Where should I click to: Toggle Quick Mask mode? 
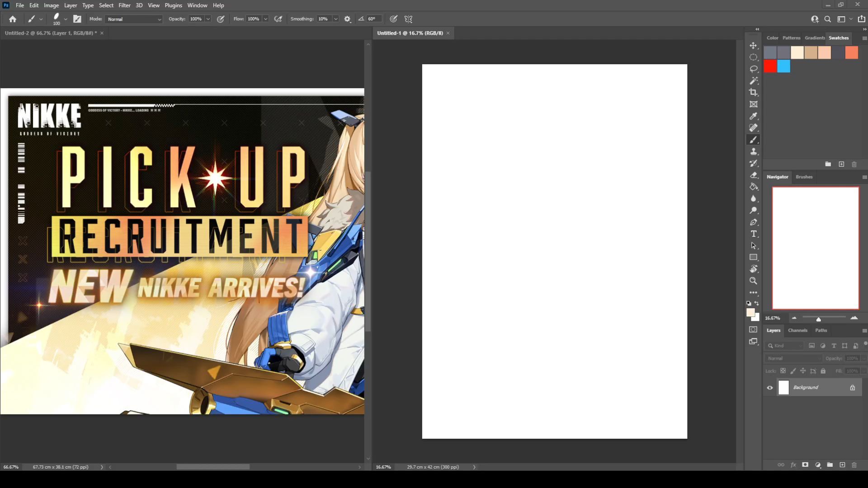coord(753,329)
